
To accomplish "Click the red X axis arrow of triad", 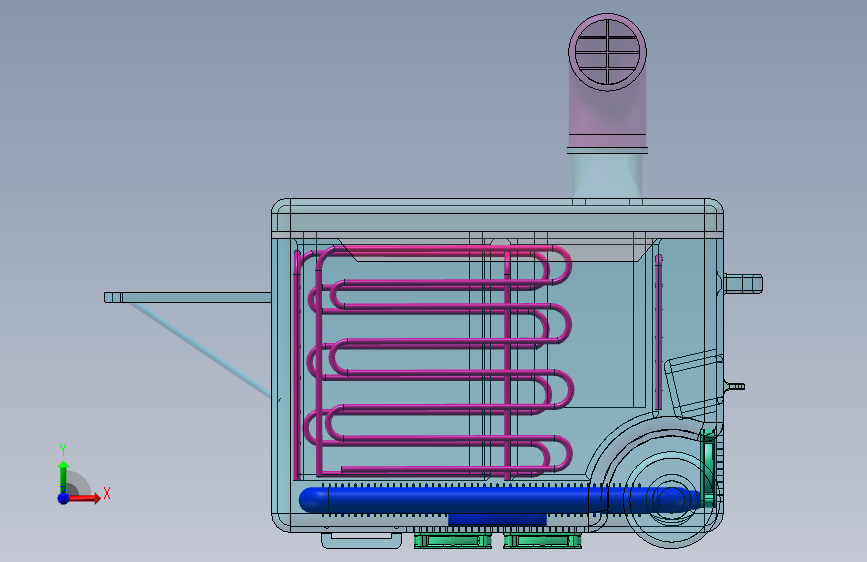I will tap(85, 498).
